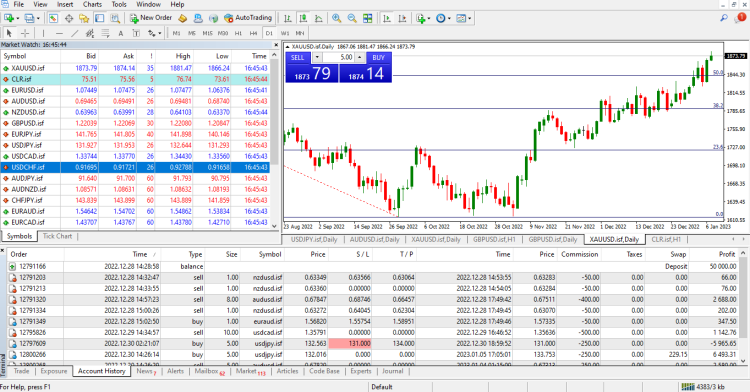The height and width of the screenshot is (392, 750).
Task: Toggle the Market Watch window icon
Action: (x=54, y=18)
